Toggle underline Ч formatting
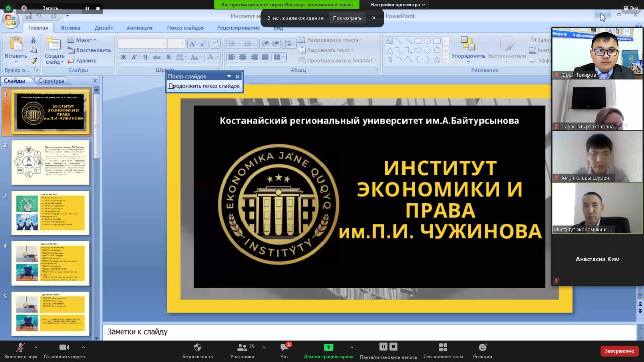 145,57
